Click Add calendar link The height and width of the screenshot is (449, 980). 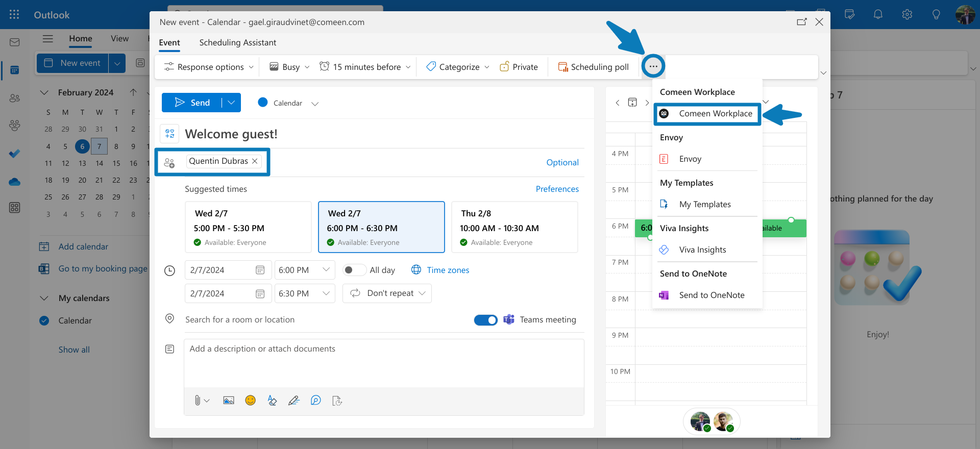74,247
